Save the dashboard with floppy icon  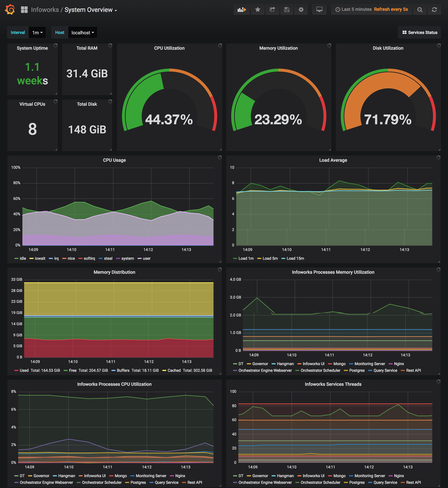(x=287, y=10)
